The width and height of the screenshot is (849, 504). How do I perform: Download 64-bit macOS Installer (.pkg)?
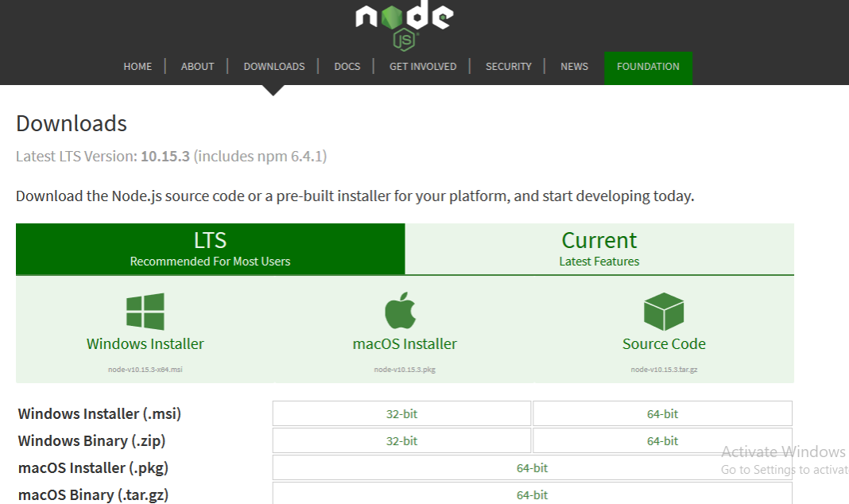(533, 467)
